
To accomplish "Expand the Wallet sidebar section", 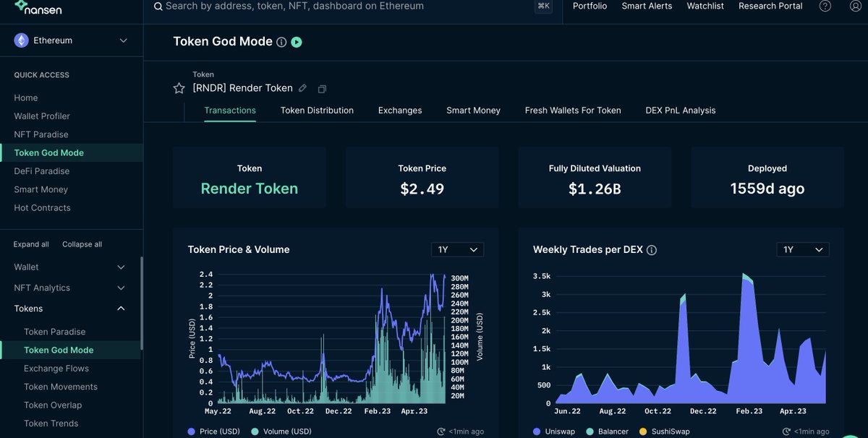I will 70,267.
